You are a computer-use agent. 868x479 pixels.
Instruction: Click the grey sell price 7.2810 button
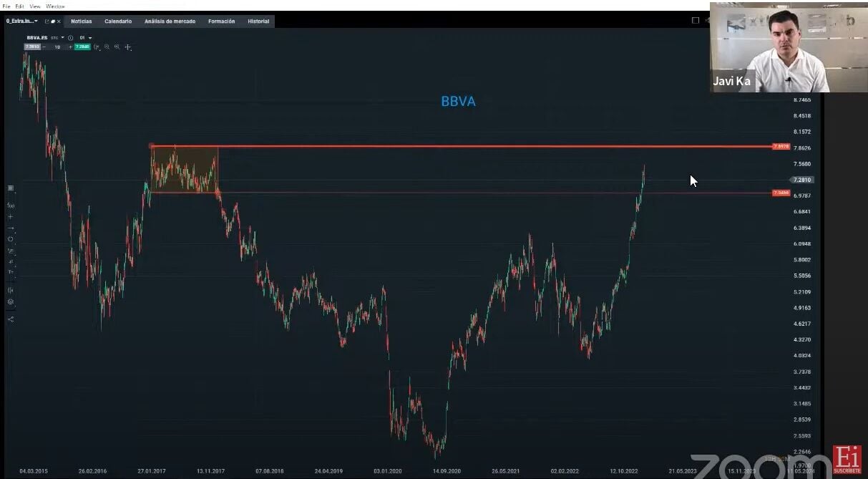tap(32, 47)
